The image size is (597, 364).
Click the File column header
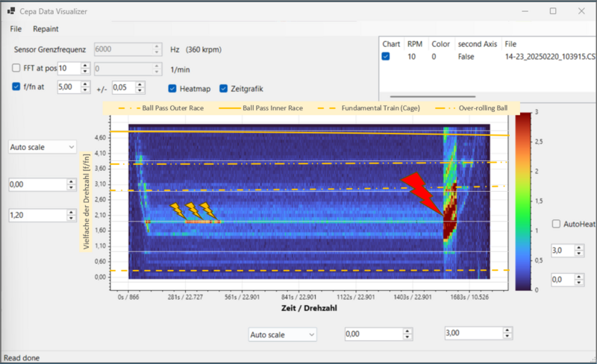(x=510, y=44)
